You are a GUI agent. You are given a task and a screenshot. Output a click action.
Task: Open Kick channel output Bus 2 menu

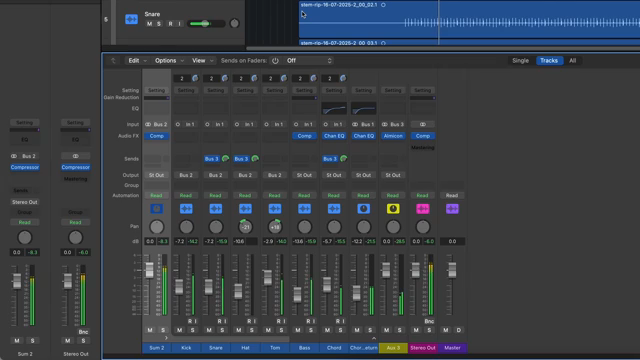(x=186, y=175)
